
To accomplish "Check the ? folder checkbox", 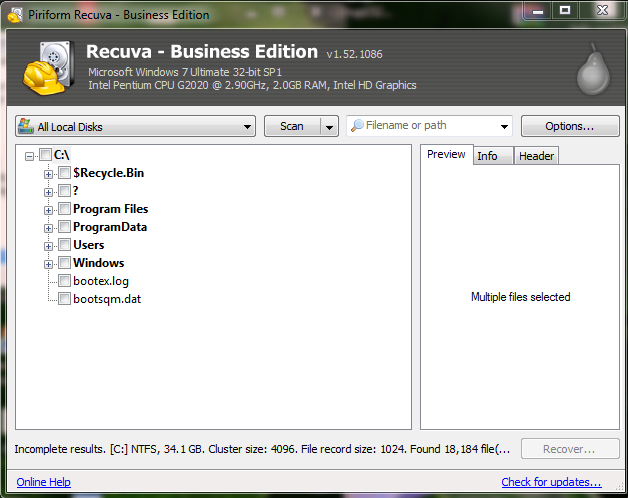I will click(x=64, y=190).
